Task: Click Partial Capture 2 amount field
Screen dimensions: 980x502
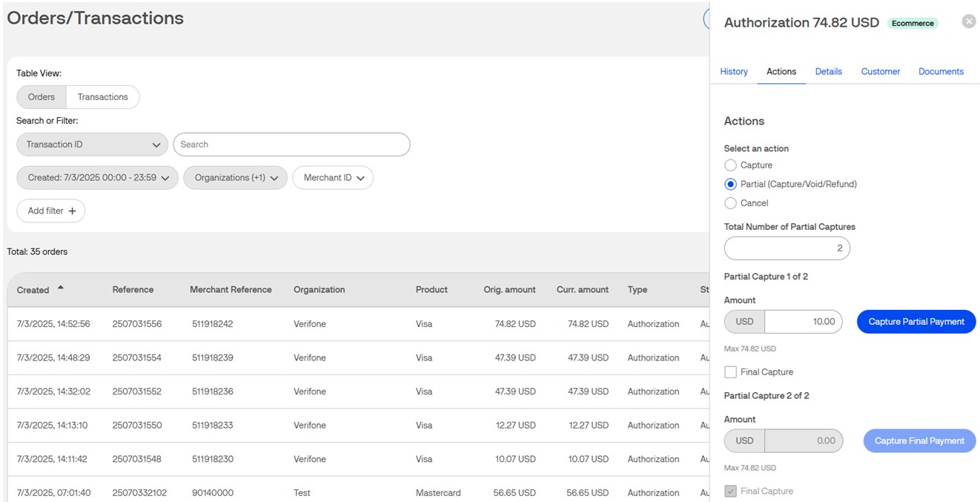Action: [804, 441]
